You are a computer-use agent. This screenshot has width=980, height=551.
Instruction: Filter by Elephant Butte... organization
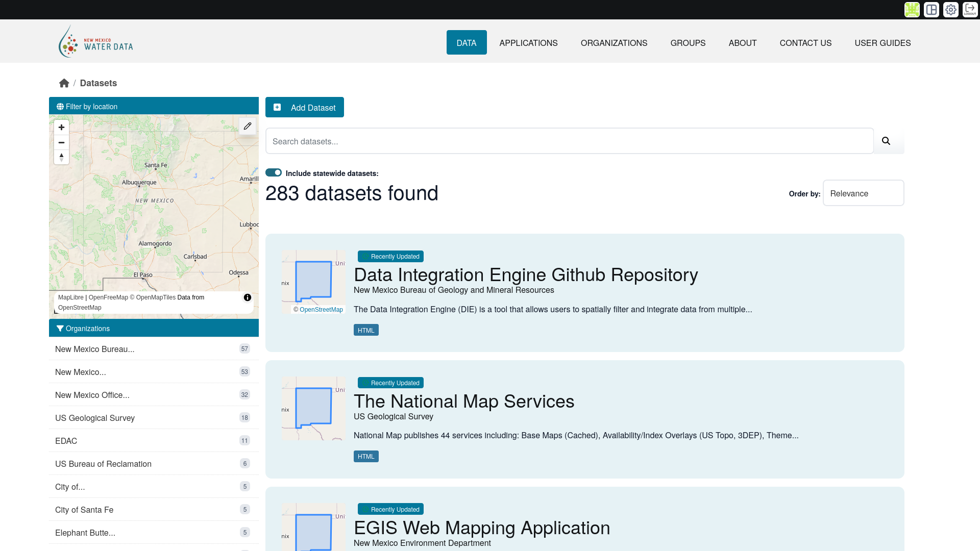(154, 533)
